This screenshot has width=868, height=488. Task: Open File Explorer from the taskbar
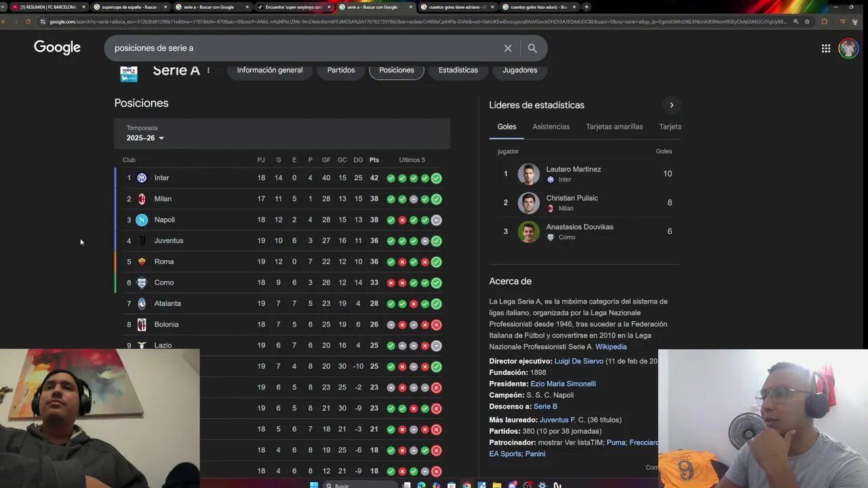point(497,485)
